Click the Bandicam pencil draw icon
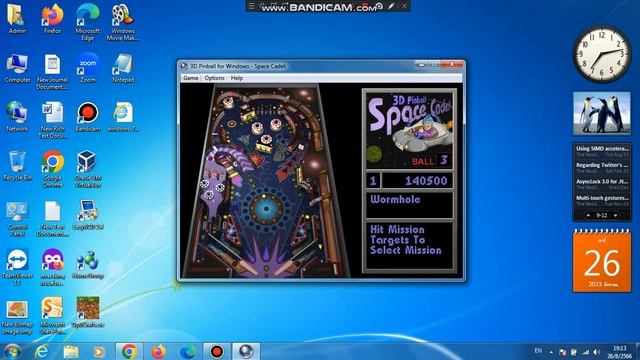This screenshot has width=640, height=360. point(391,6)
